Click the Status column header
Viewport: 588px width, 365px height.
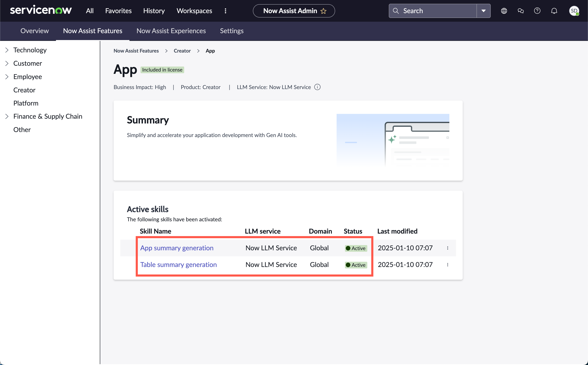[x=353, y=231]
